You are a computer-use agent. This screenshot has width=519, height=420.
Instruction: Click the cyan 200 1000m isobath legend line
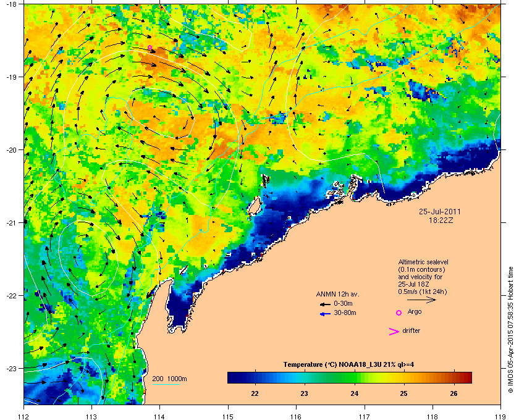tap(166, 385)
